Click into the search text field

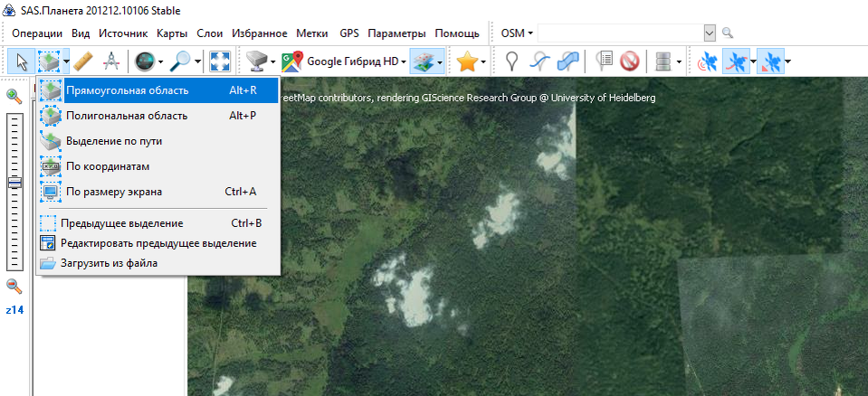[620, 33]
